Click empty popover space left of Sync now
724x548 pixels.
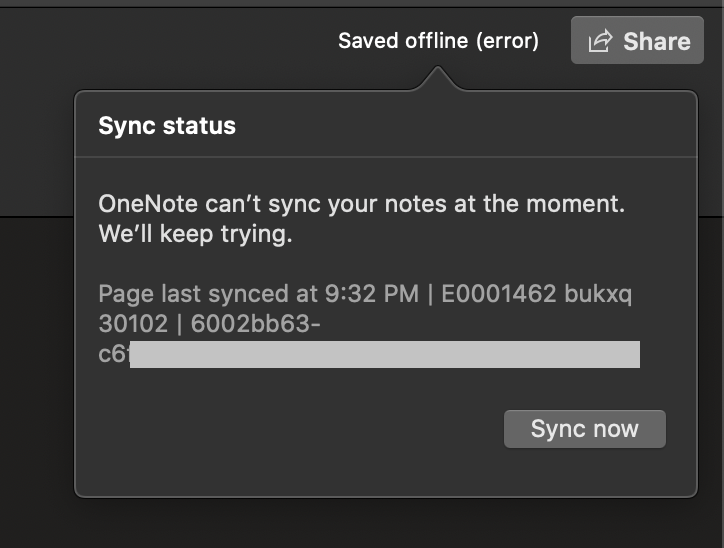290,430
